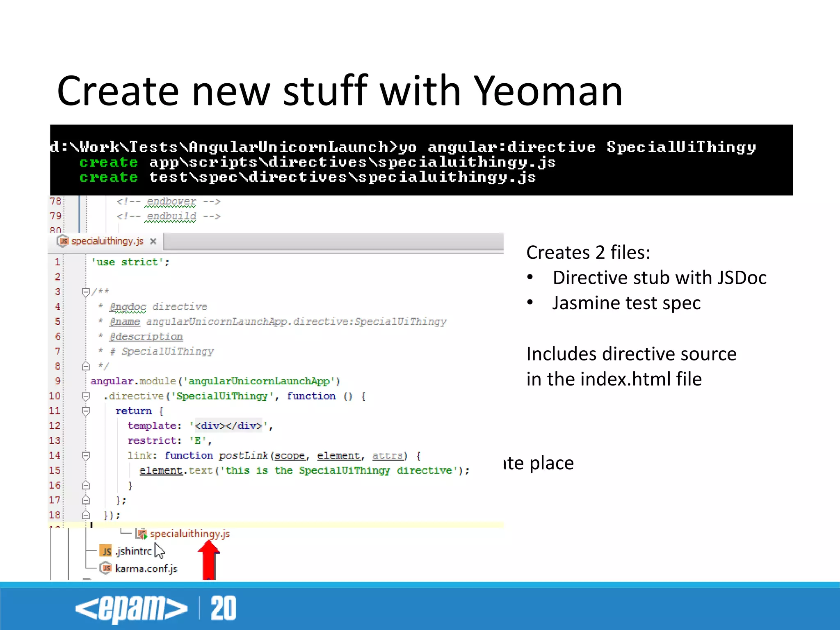
Task: Click the attrs parameter on line 14
Action: [388, 456]
